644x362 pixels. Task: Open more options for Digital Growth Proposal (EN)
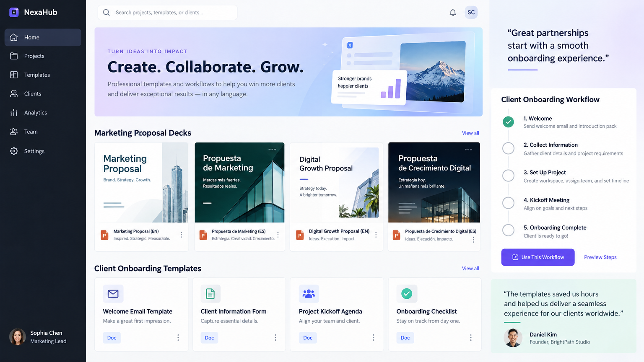tap(376, 235)
